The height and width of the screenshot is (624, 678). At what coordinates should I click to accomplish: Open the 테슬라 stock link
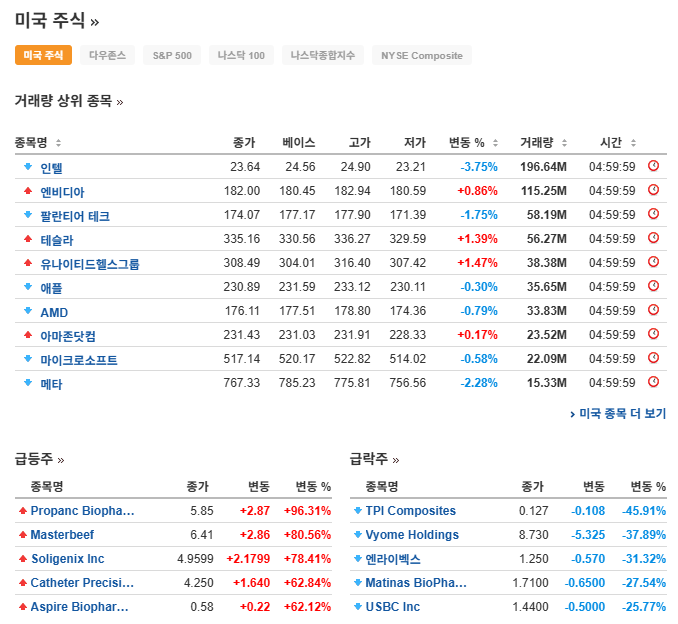click(x=57, y=240)
